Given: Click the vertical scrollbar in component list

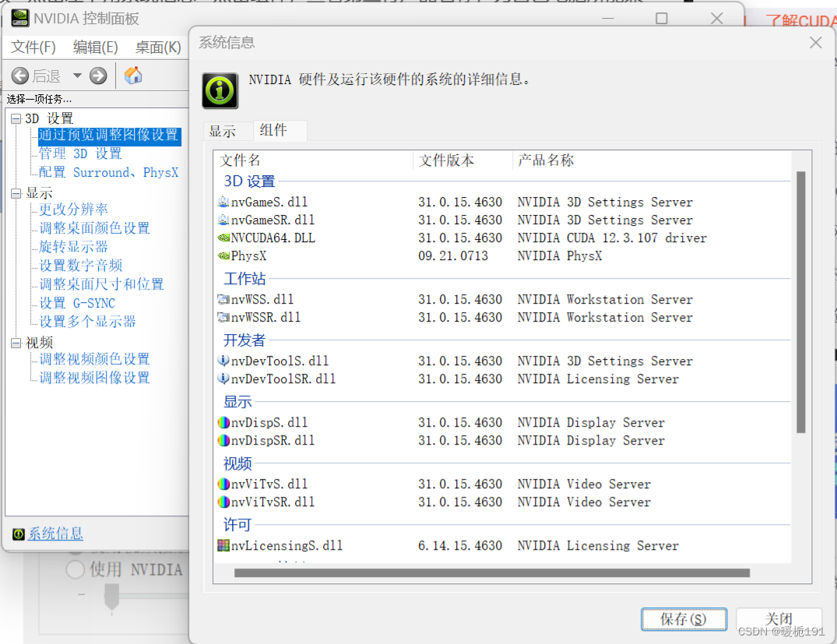Looking at the screenshot, I should 800,301.
